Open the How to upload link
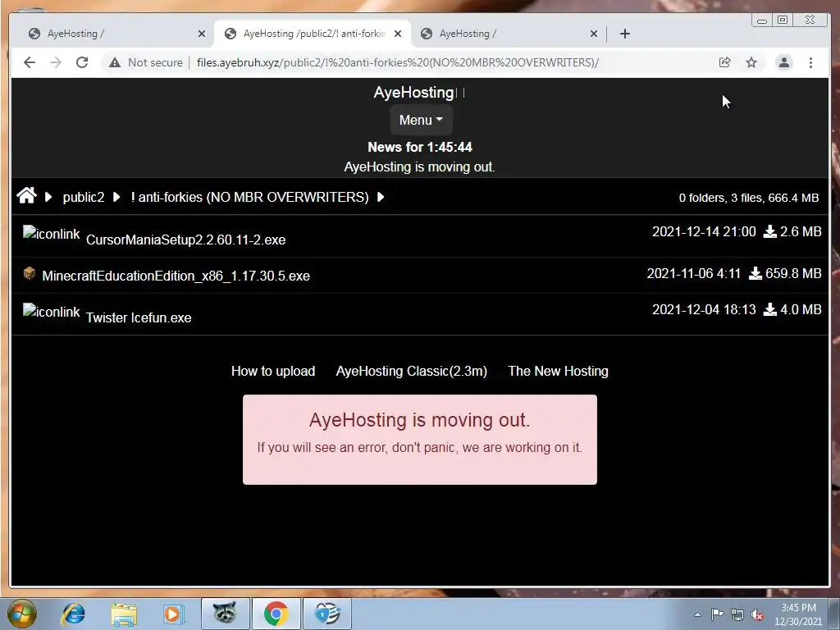Viewport: 840px width, 630px height. coord(273,372)
